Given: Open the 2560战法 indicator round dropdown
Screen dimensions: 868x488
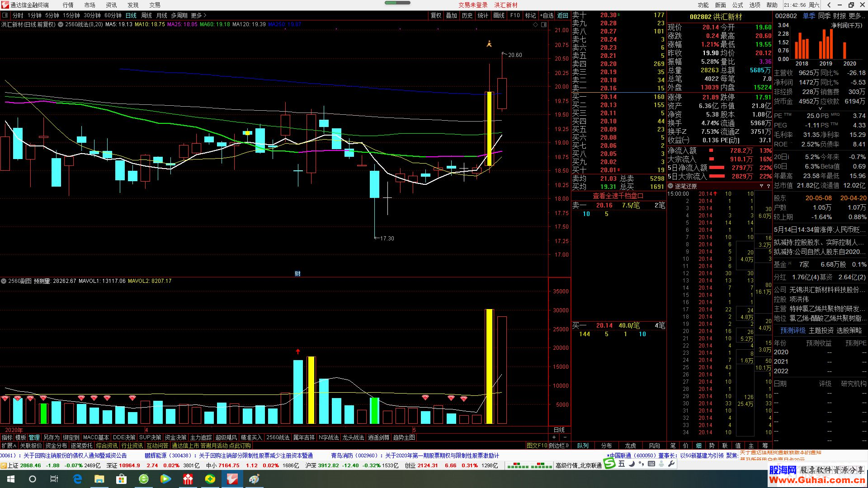Looking at the screenshot, I should pos(61,24).
